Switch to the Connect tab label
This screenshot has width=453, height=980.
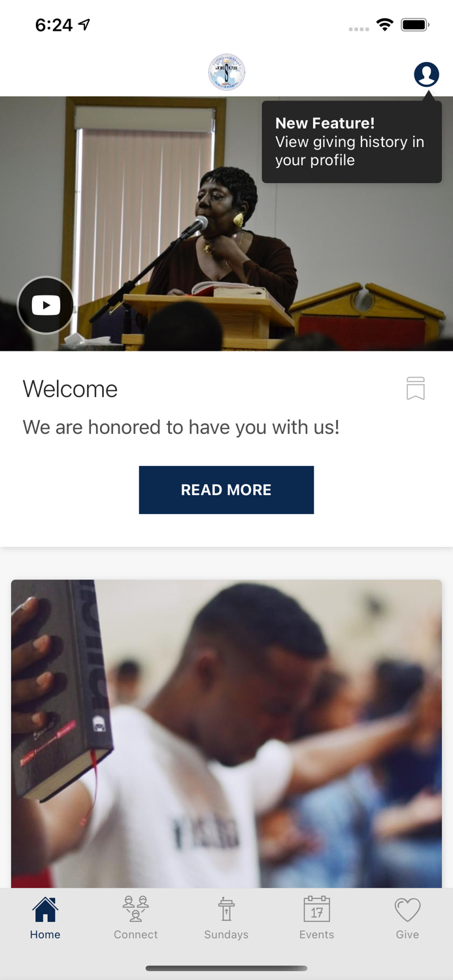(136, 934)
